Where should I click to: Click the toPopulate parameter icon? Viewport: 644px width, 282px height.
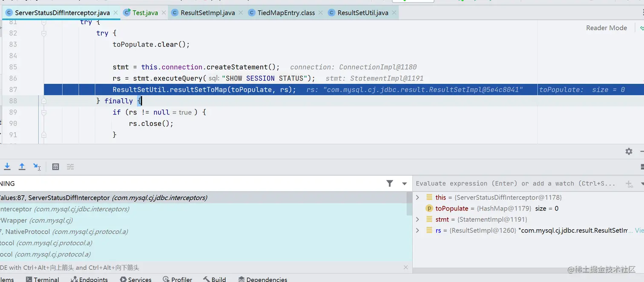(x=429, y=208)
